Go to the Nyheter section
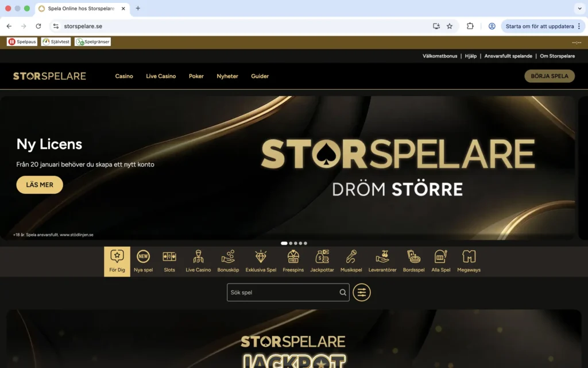The height and width of the screenshot is (368, 588). click(227, 76)
